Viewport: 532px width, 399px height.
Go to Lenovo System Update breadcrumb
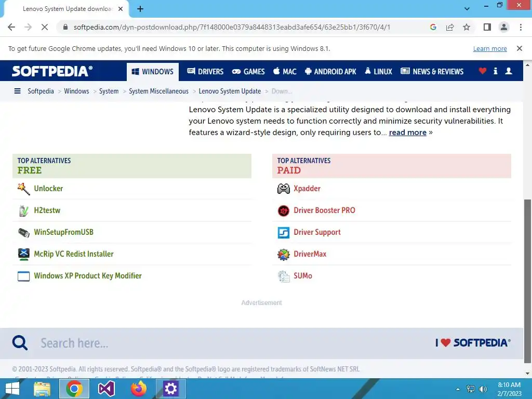pyautogui.click(x=230, y=91)
